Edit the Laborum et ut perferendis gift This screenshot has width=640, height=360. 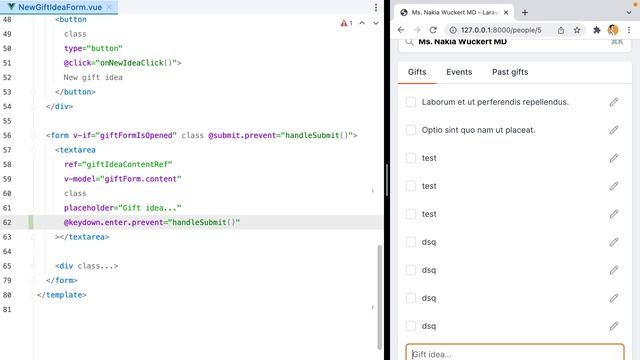click(x=613, y=102)
